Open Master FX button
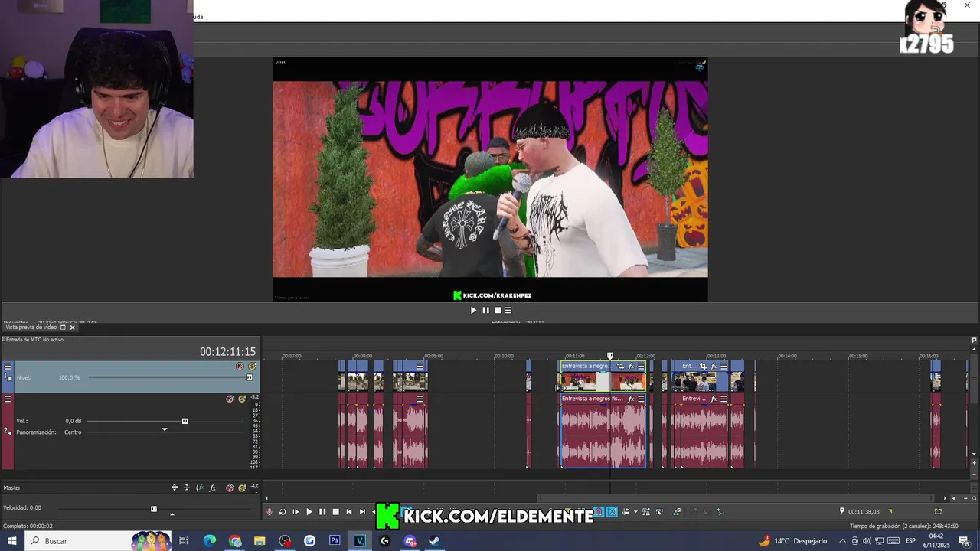This screenshot has height=551, width=980. [212, 487]
